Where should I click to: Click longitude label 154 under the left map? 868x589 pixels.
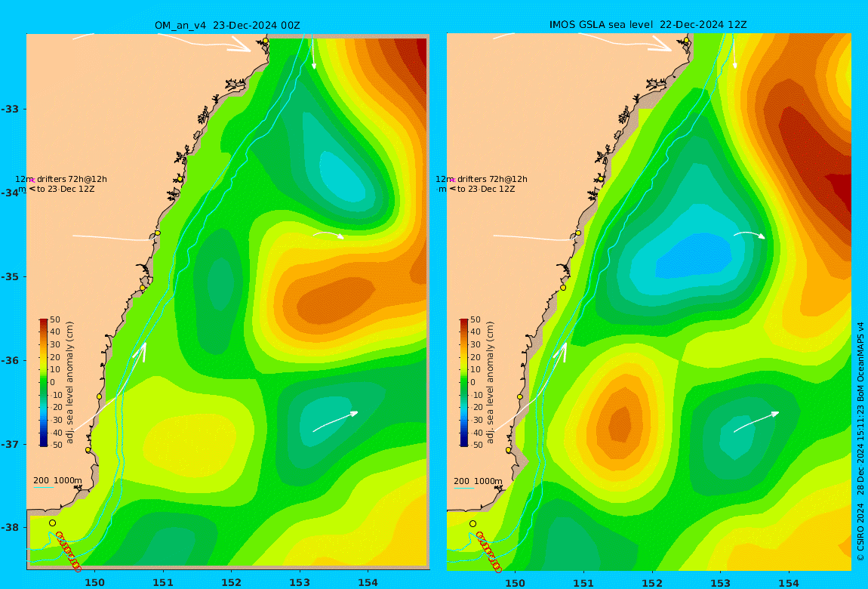pos(368,582)
